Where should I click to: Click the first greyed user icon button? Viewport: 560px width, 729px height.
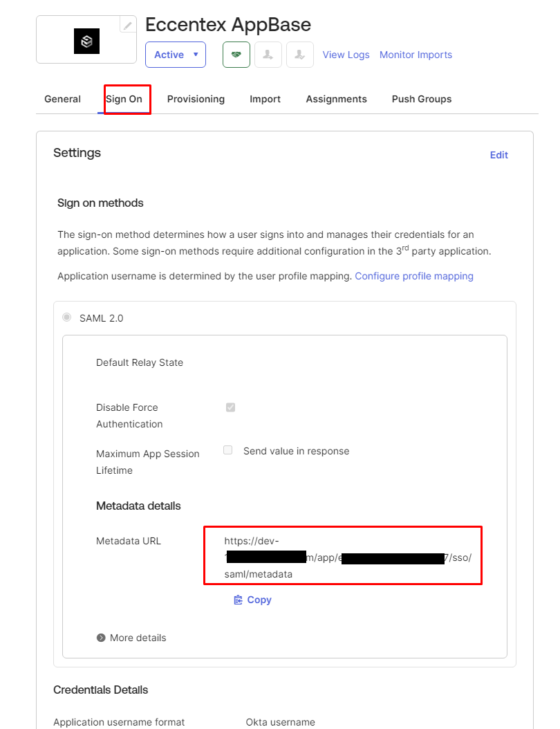[x=268, y=55]
